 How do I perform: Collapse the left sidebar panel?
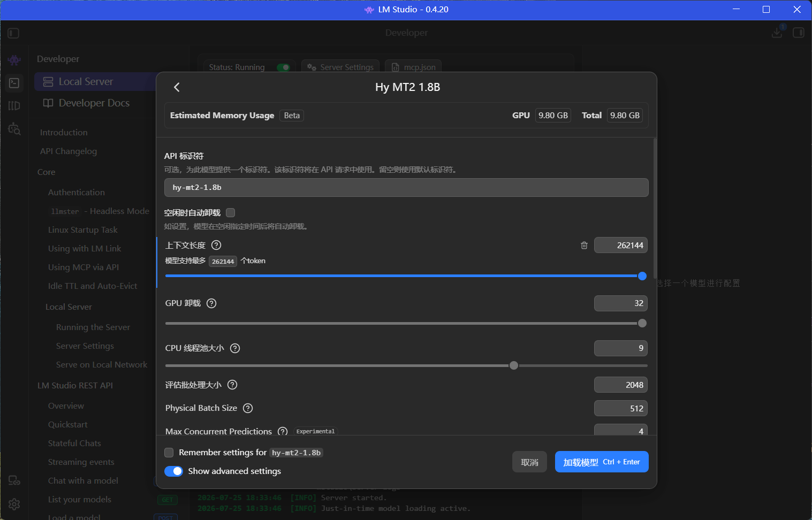click(14, 33)
